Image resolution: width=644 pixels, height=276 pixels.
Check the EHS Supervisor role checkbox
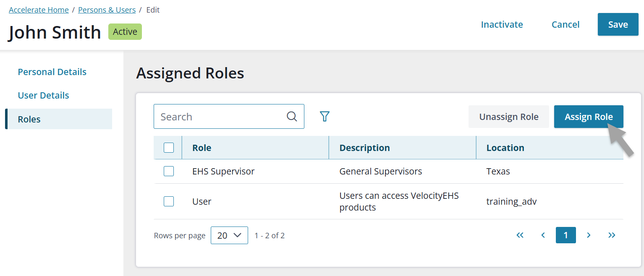tap(169, 171)
